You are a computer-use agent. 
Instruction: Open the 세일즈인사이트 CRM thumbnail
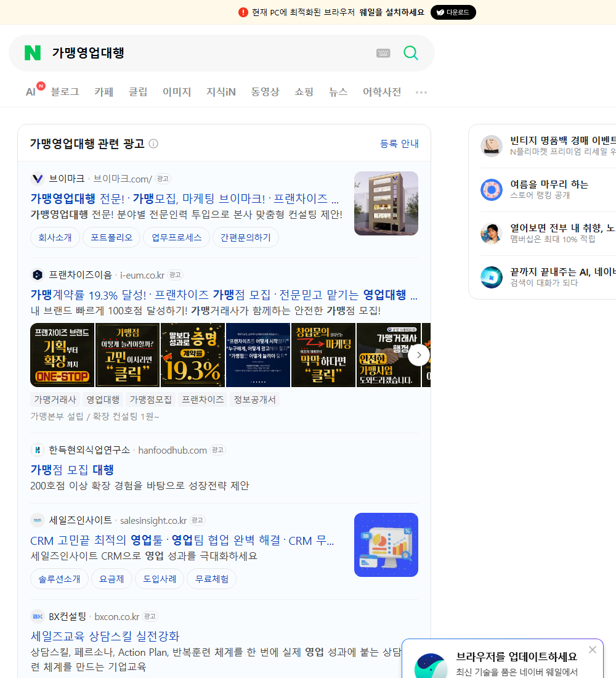[x=386, y=545]
